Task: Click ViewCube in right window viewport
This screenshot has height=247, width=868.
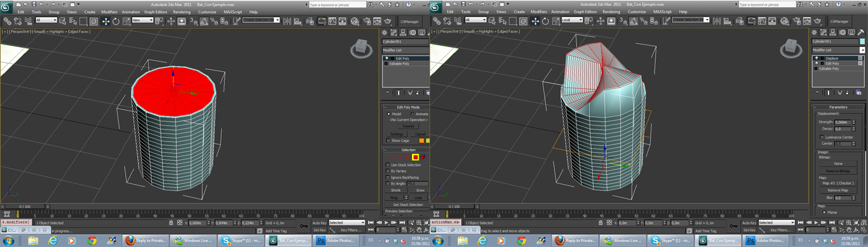Action: [x=791, y=48]
